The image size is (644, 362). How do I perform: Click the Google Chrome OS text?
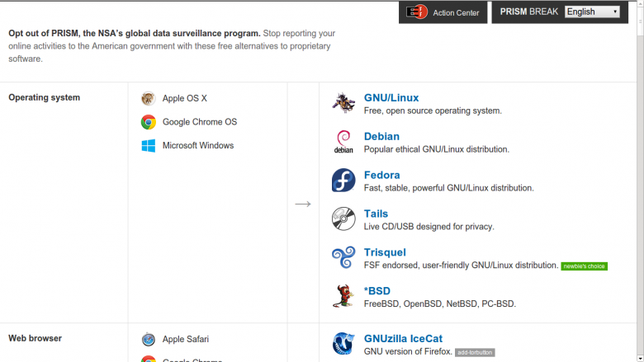[200, 122]
